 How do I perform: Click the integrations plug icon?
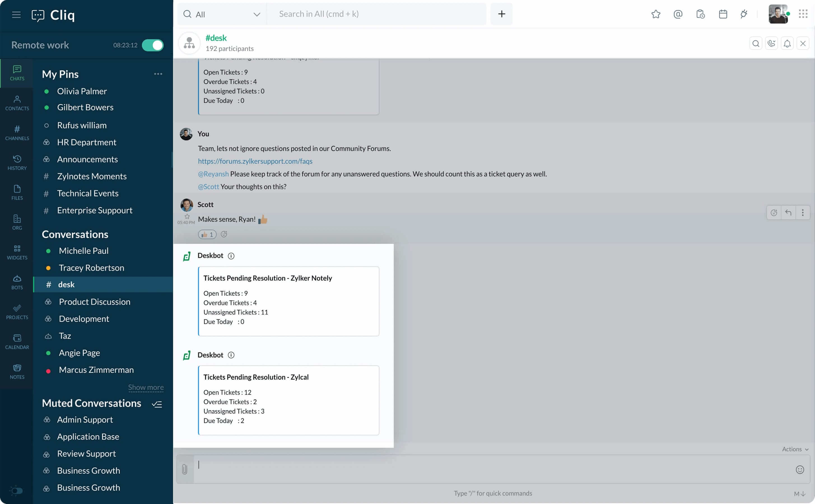pyautogui.click(x=744, y=14)
